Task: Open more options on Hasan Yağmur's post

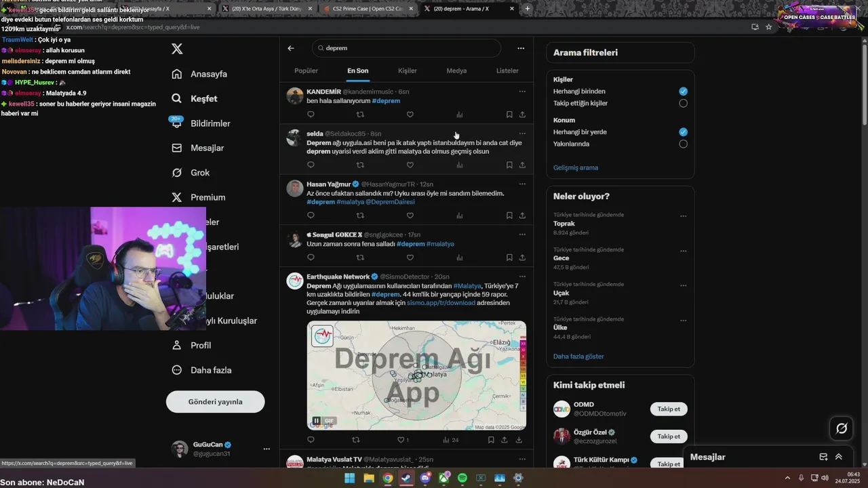Action: point(522,184)
